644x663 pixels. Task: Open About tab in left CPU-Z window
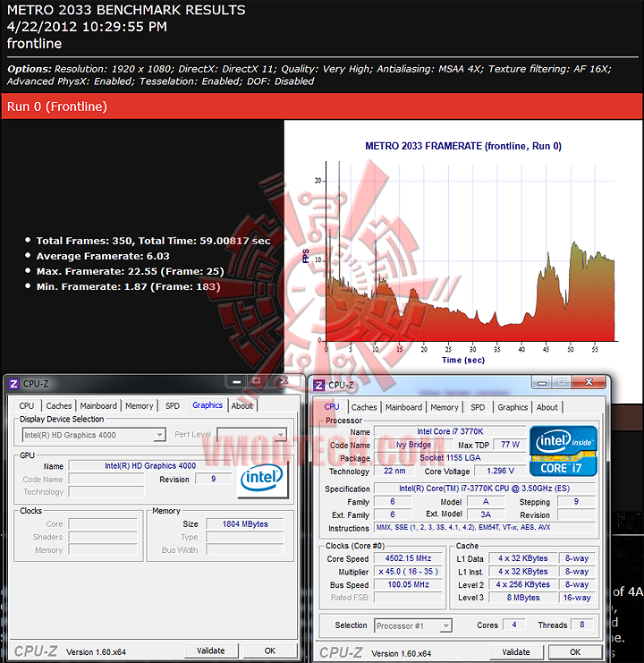242,406
